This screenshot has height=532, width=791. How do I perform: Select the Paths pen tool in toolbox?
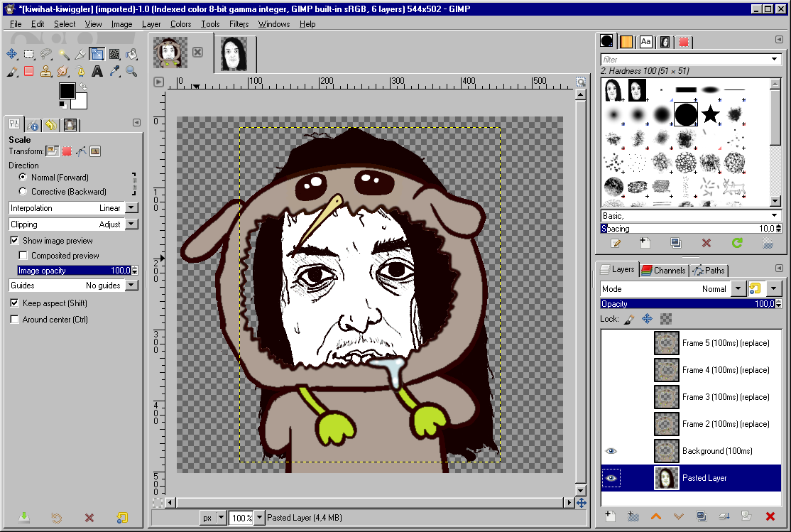80,71
